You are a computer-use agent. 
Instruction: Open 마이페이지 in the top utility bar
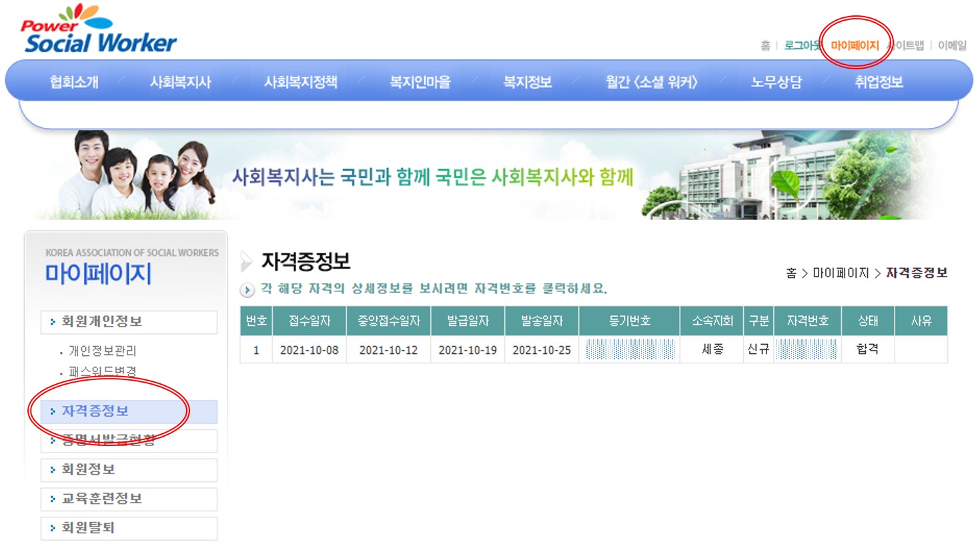tap(855, 45)
